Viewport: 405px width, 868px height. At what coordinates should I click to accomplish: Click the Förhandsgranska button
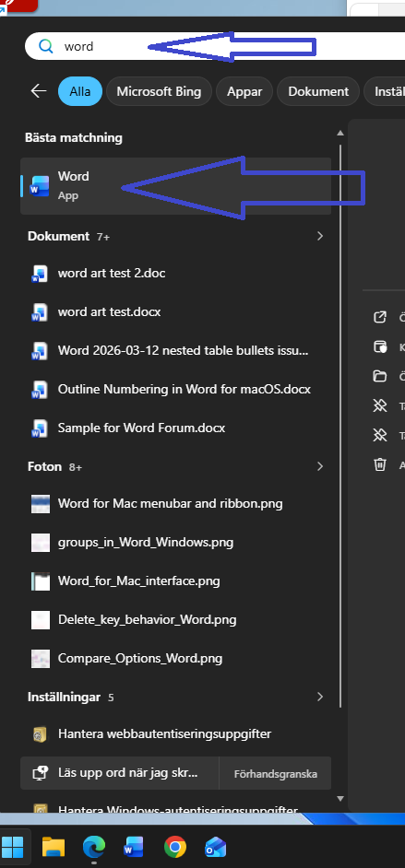(x=275, y=773)
